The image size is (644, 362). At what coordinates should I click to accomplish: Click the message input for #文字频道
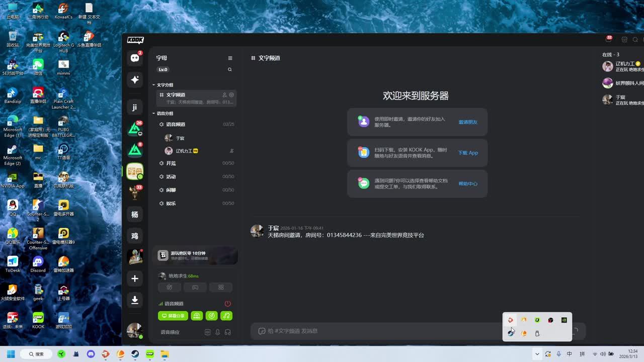tap(403, 331)
